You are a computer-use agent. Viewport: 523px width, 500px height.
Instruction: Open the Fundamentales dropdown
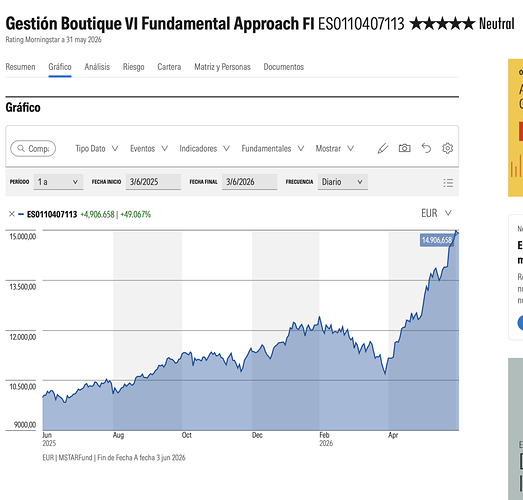[x=273, y=148]
